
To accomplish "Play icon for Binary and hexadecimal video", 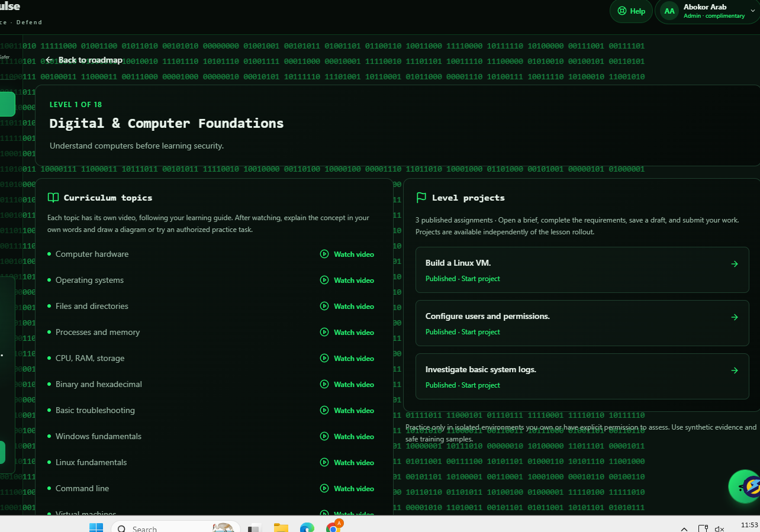I will point(324,384).
